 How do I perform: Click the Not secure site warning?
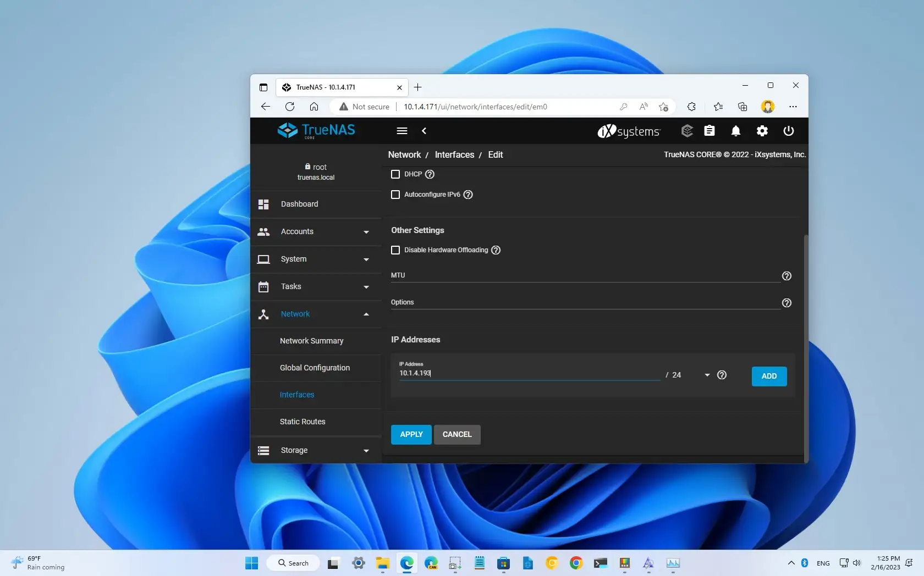(364, 107)
